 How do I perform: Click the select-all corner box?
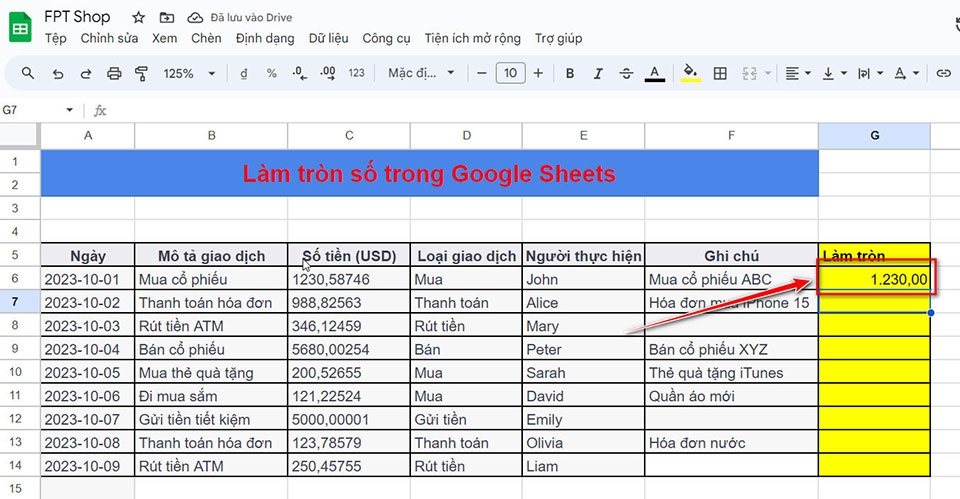click(x=20, y=136)
